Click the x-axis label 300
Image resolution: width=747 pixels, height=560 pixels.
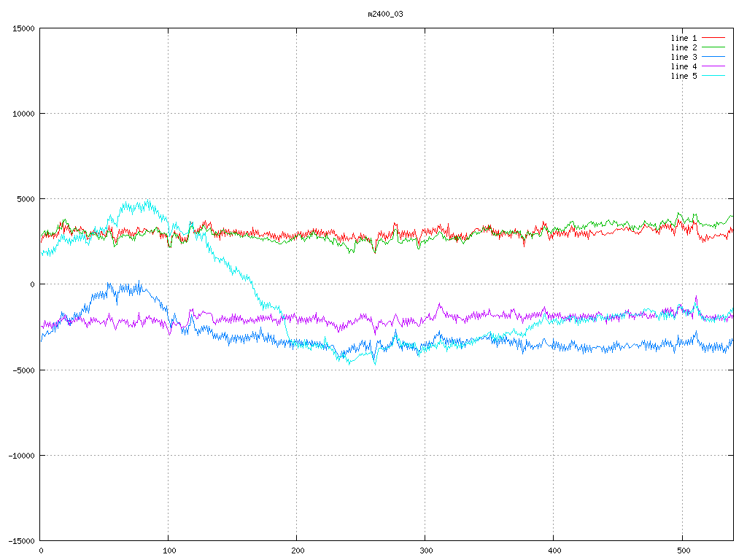[426, 551]
